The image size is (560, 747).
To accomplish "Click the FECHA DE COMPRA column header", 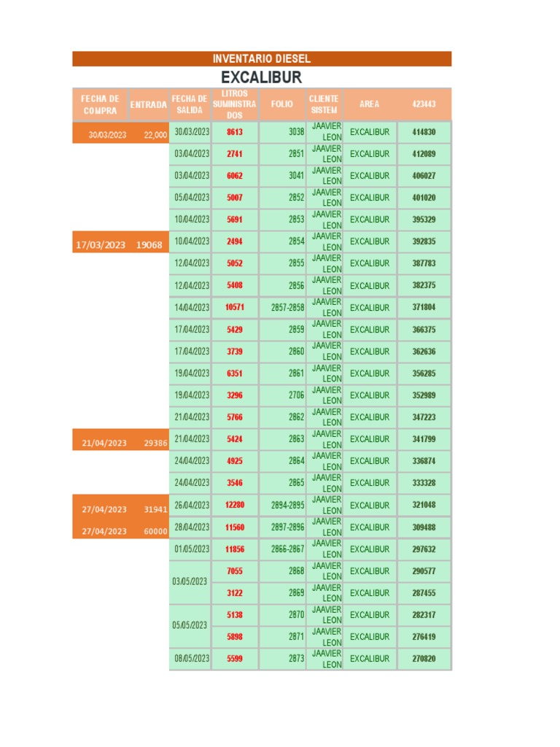I will coord(100,104).
